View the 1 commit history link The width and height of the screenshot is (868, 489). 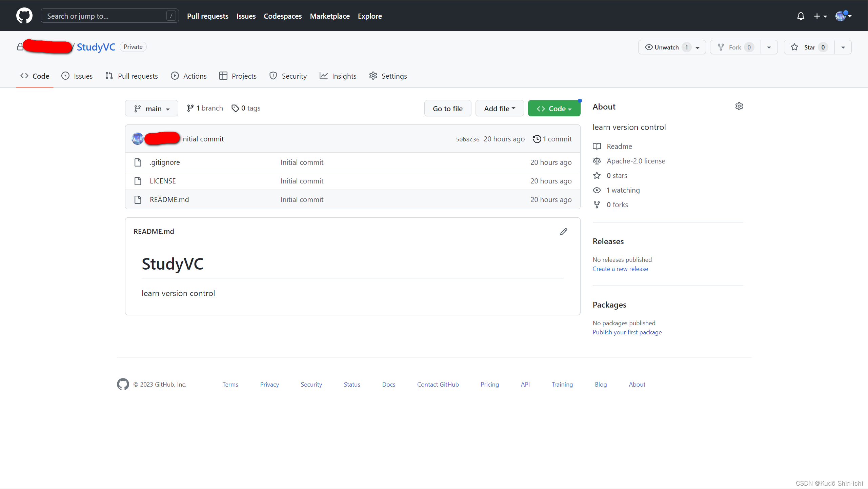[552, 139]
